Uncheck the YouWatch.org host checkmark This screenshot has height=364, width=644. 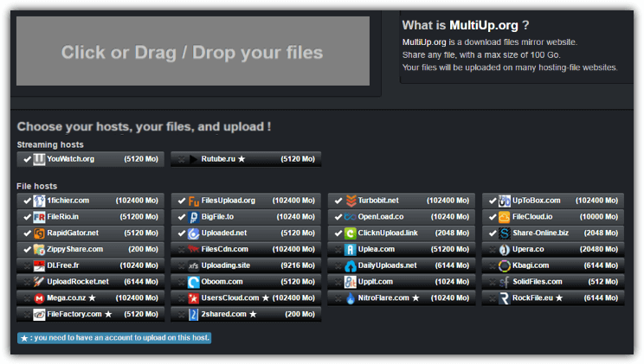(x=27, y=159)
